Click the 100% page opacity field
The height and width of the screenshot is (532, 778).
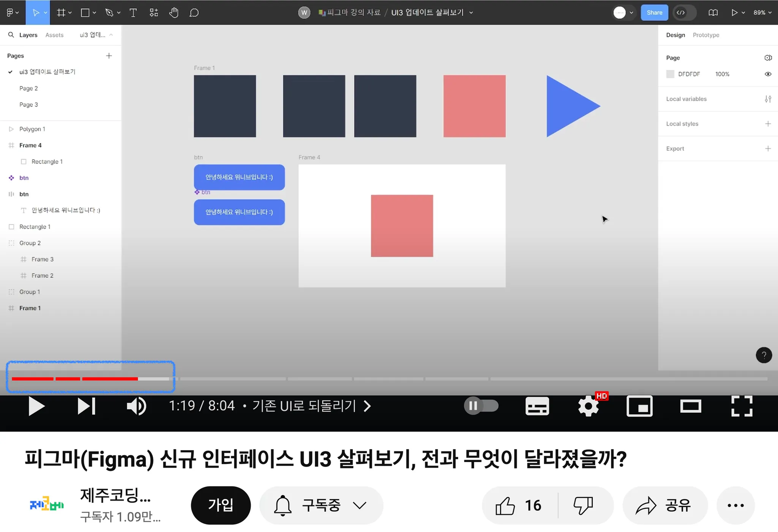(x=722, y=74)
